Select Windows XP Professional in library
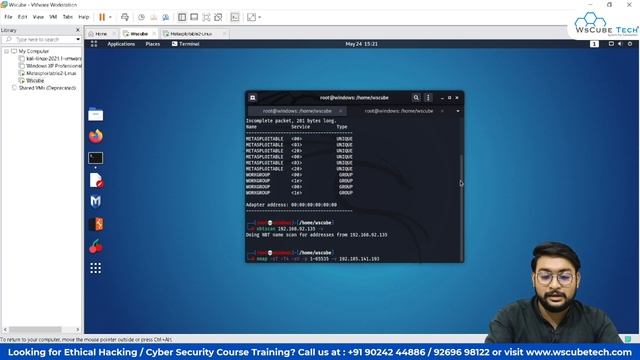The width and height of the screenshot is (640, 360). 50,66
